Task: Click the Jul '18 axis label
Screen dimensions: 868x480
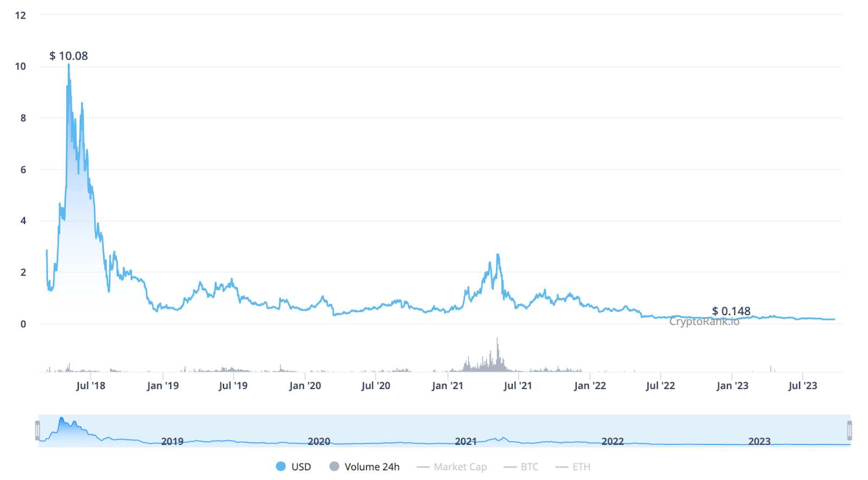Action: click(x=91, y=386)
